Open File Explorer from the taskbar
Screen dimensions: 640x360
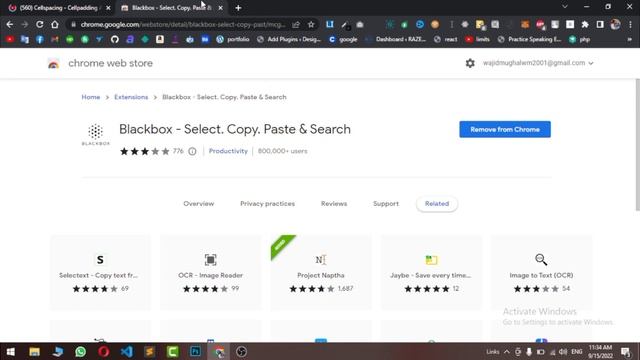click(34, 351)
